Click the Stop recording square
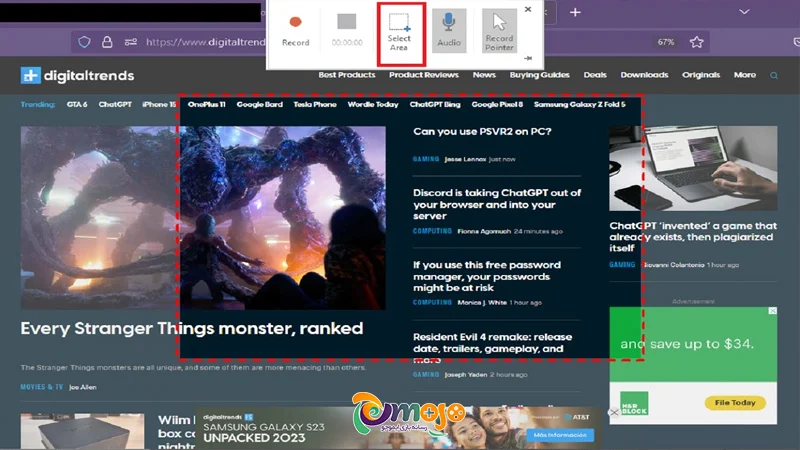Screen dimensions: 800x450 click(347, 21)
